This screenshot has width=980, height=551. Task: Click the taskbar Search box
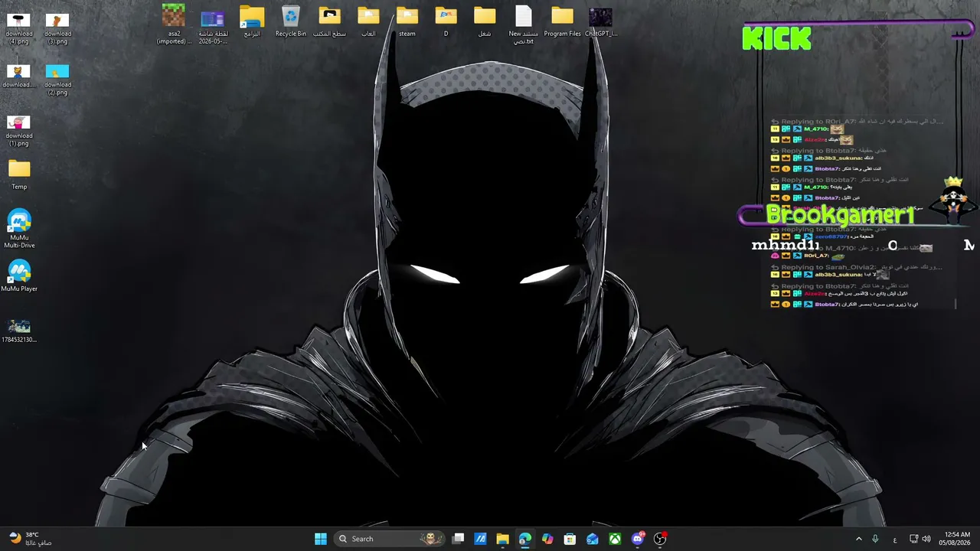390,539
